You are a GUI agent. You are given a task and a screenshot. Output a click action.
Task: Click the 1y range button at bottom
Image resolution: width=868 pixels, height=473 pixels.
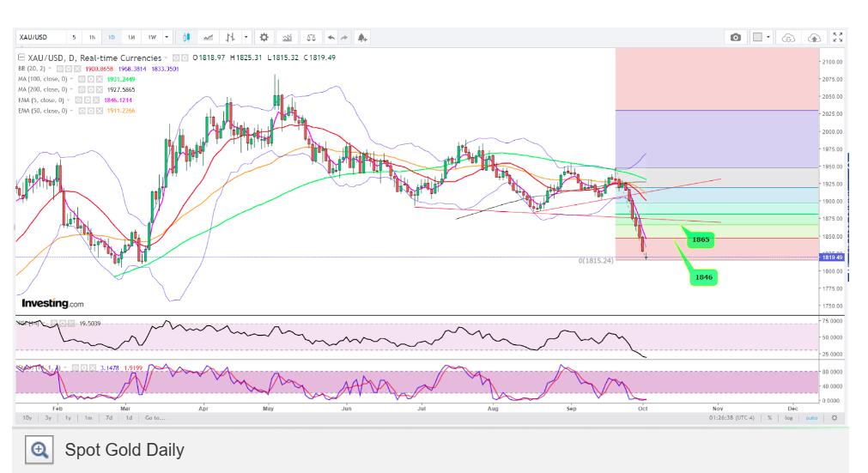(x=68, y=417)
